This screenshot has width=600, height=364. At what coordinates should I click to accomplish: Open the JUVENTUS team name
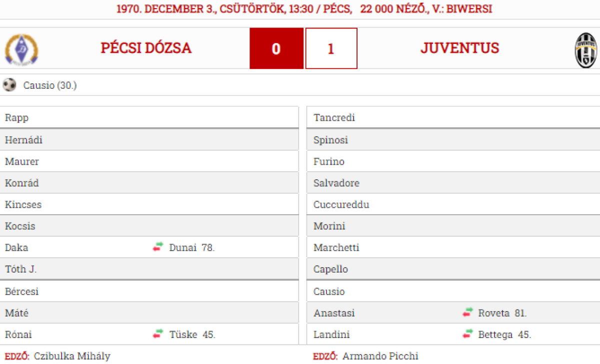459,48
